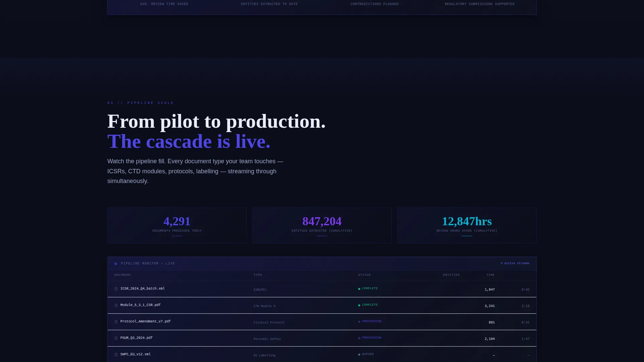Click the entities value '3,241'
This screenshot has height=362, width=644.
490,306
